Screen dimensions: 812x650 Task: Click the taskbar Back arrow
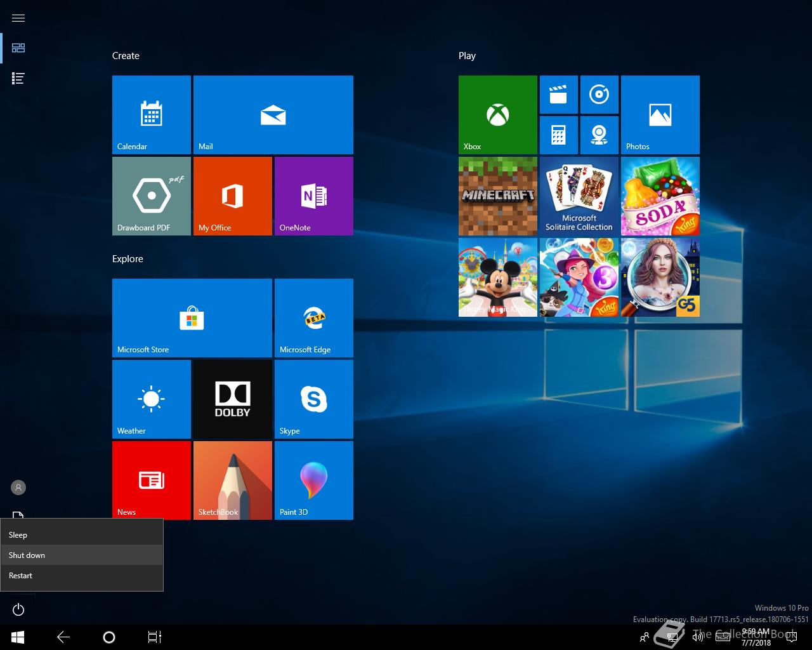(x=63, y=637)
